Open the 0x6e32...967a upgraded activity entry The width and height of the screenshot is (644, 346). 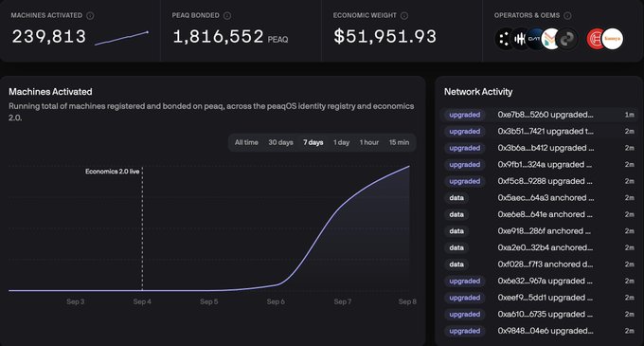[x=539, y=282]
